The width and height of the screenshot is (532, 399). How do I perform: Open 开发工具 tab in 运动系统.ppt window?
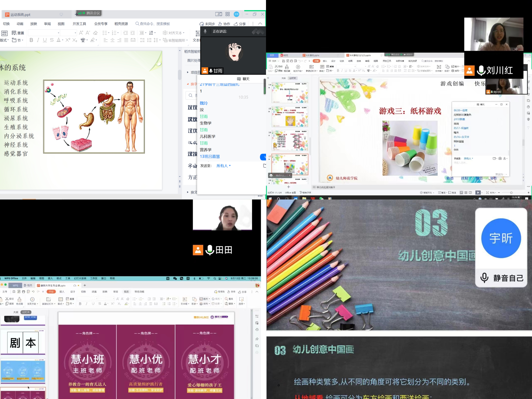79,24
